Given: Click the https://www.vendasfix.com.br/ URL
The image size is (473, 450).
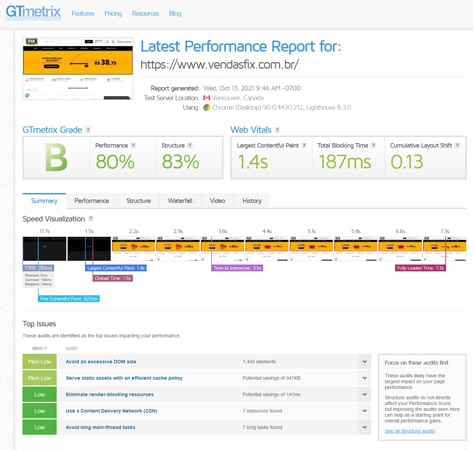Looking at the screenshot, I should (219, 64).
